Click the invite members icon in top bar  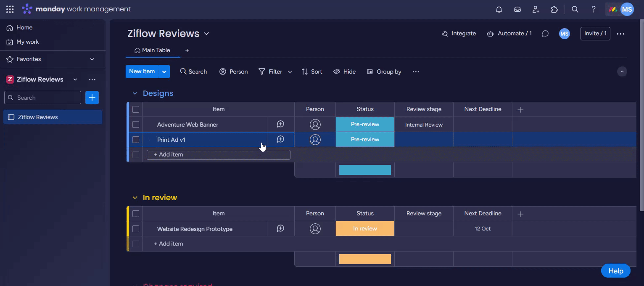point(536,9)
